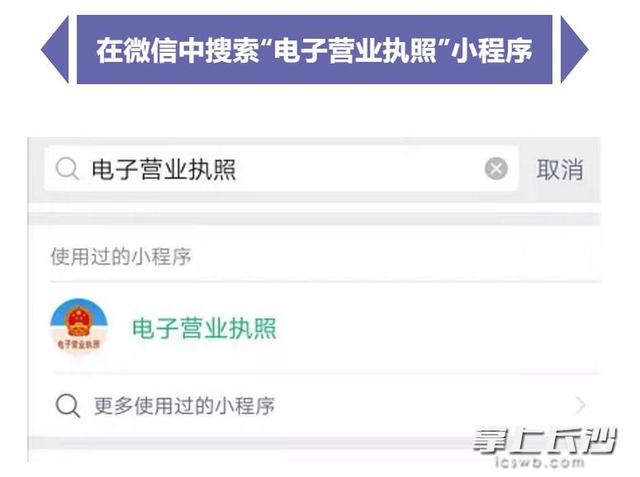This screenshot has width=640, height=477.
Task: Click the right triangle arrow beside the banner
Action: pyautogui.click(x=573, y=49)
